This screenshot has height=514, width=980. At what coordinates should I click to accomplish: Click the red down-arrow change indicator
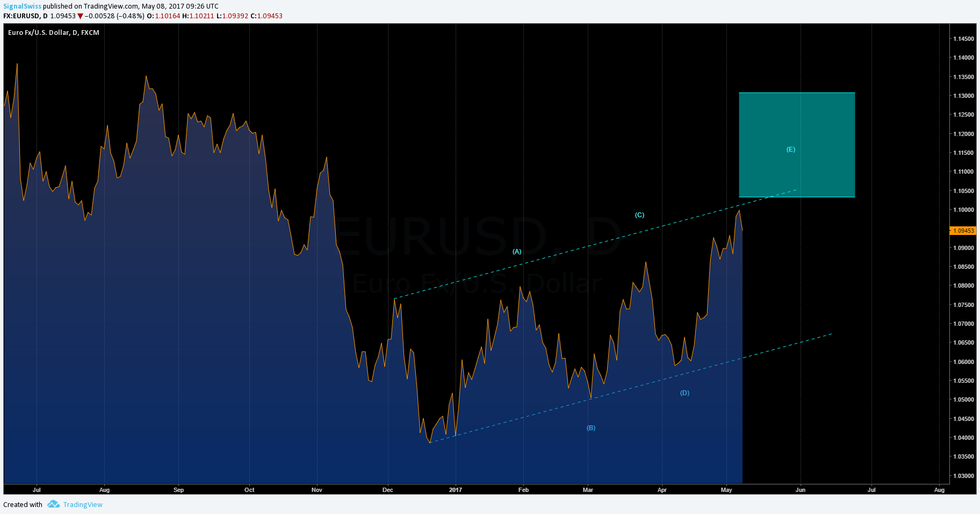[80, 16]
